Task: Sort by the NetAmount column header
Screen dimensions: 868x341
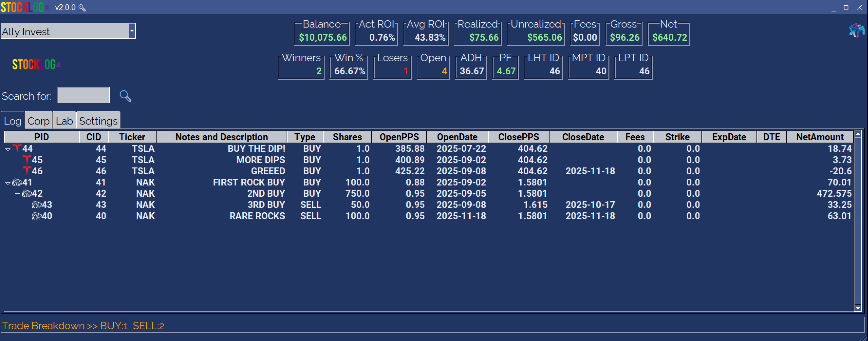Action: 820,137
